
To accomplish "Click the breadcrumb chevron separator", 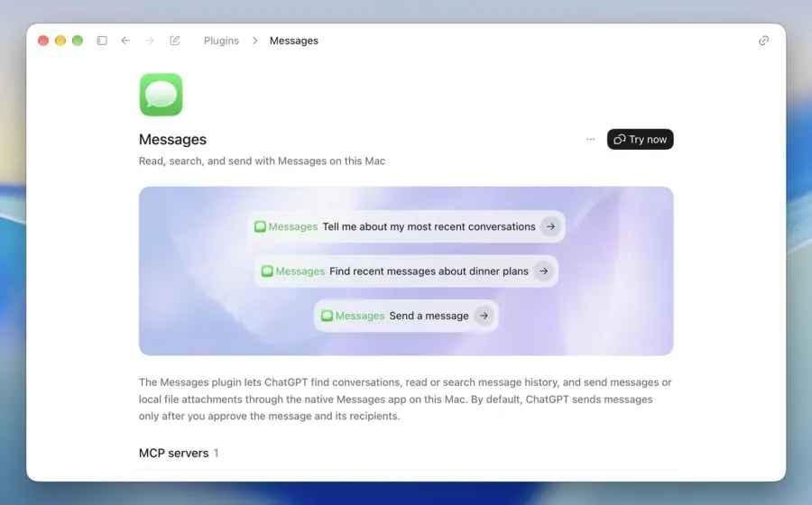I will click(254, 41).
